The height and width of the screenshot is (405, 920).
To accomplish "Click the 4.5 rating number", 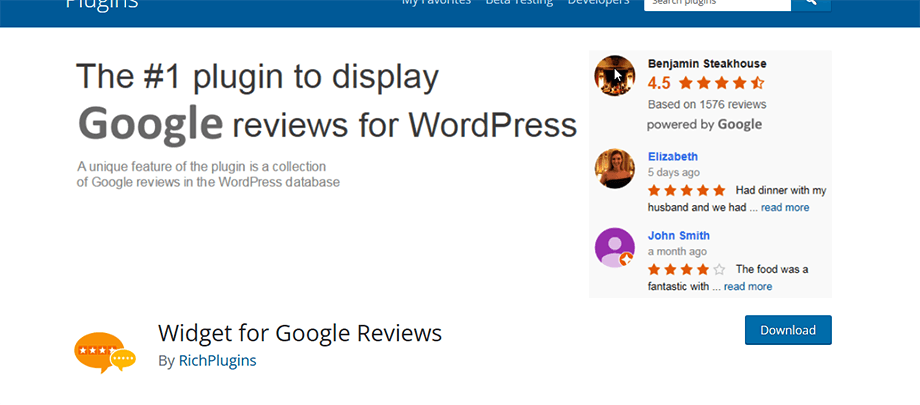I will tap(659, 83).
